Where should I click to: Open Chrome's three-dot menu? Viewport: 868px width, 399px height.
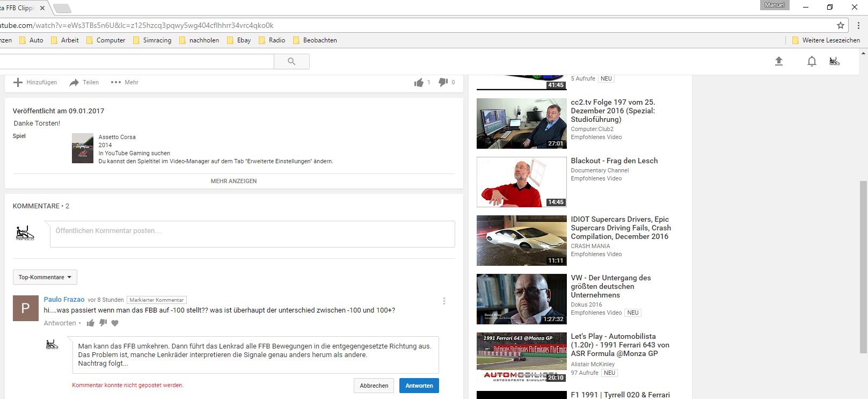tap(858, 25)
